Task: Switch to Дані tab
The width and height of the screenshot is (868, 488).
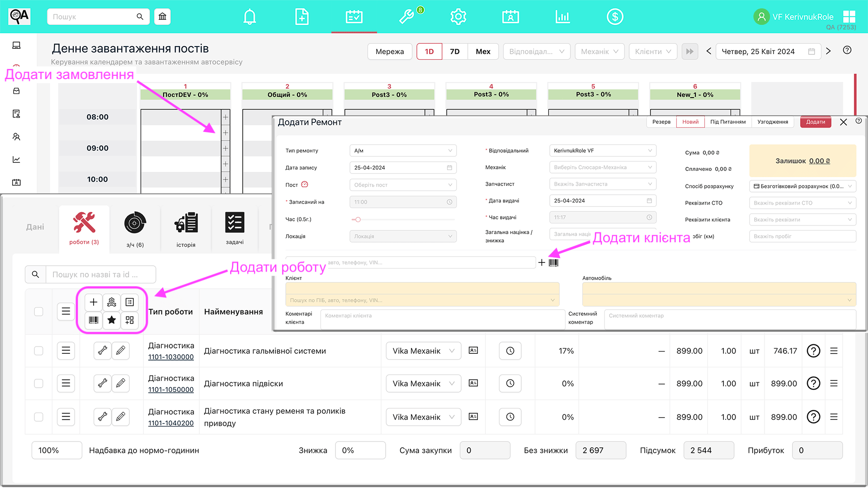Action: coord(35,227)
